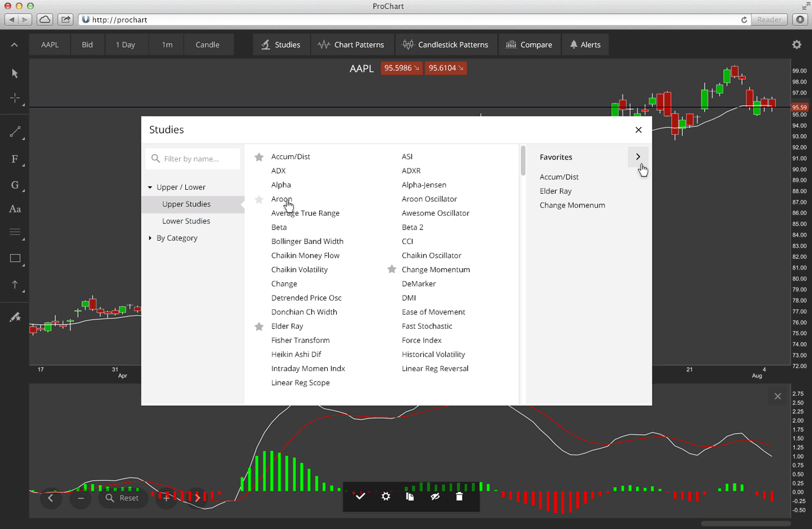Click the Filter by name search field
Image resolution: width=812 pixels, height=529 pixels.
[x=193, y=159]
